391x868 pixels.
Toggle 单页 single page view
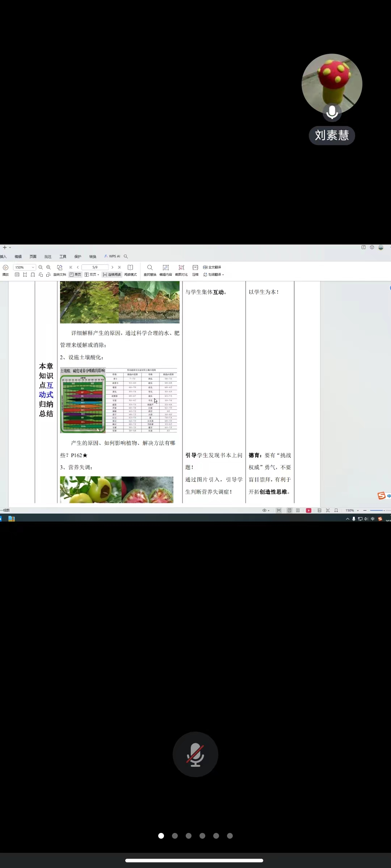[x=75, y=275]
